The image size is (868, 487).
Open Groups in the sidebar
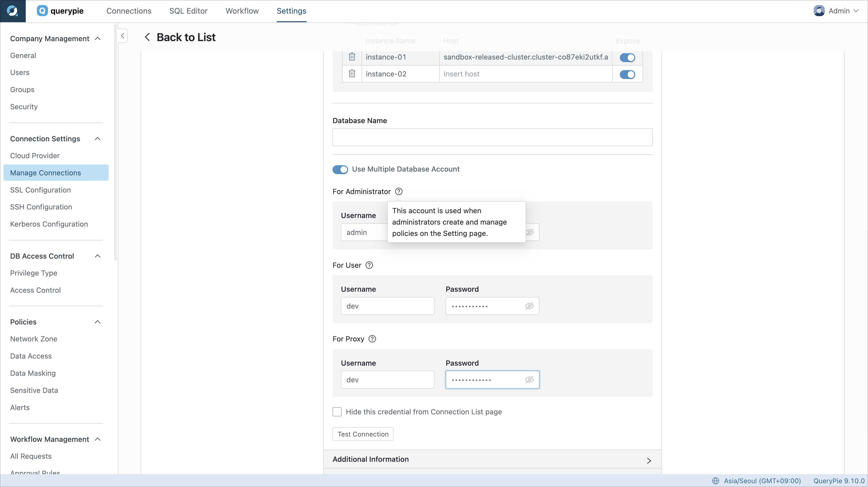(22, 90)
